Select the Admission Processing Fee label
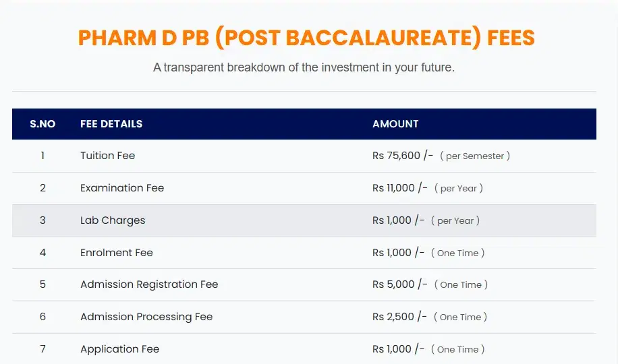This screenshot has height=364, width=618. coord(146,317)
